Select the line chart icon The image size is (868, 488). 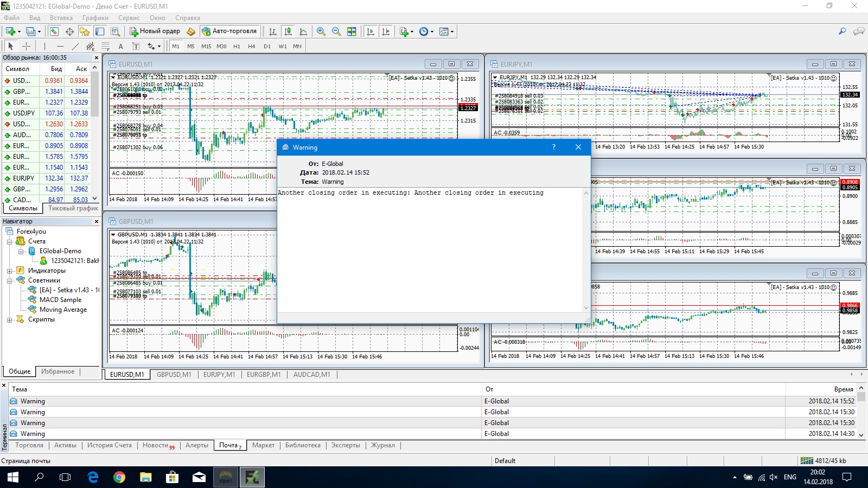point(303,31)
